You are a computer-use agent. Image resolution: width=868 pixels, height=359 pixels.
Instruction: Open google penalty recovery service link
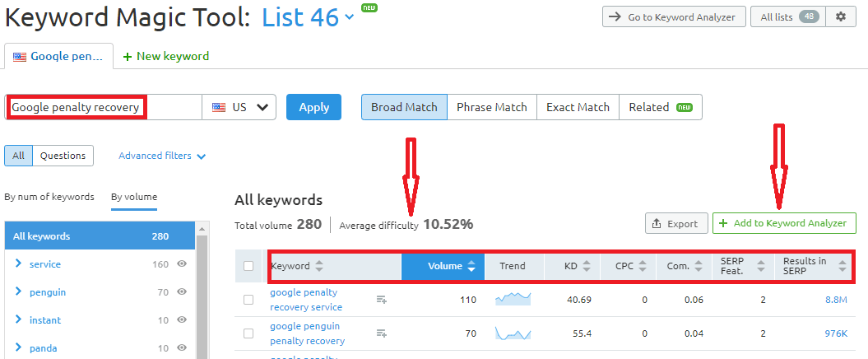pos(306,300)
